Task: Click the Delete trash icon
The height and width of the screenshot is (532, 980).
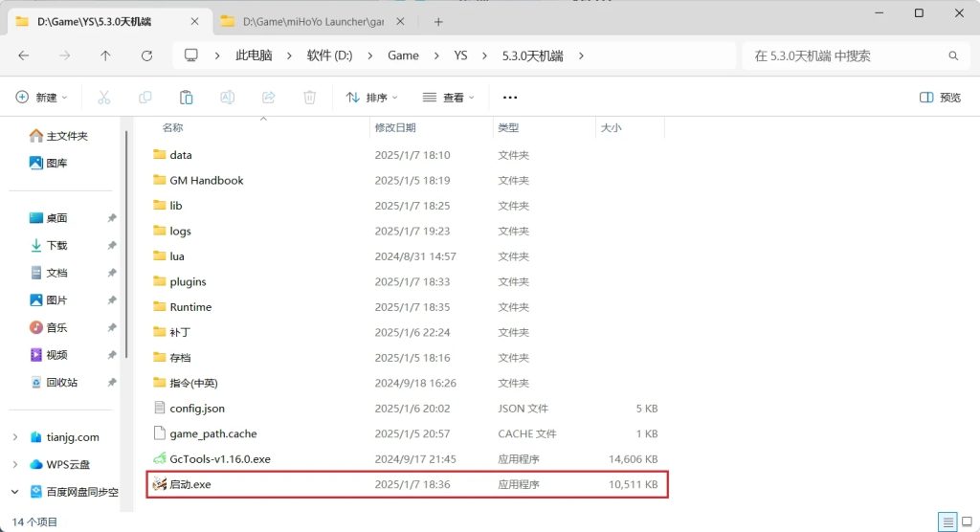Action: point(309,98)
